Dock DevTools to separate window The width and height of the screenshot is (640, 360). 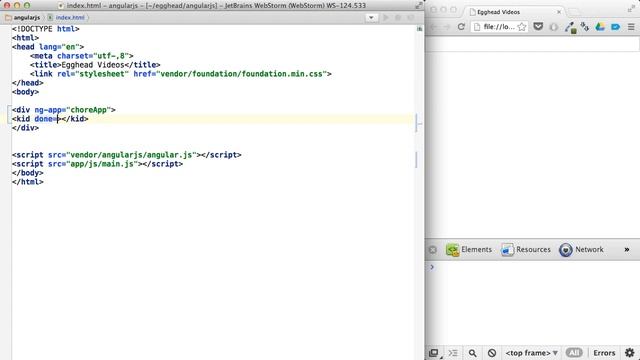click(x=434, y=353)
